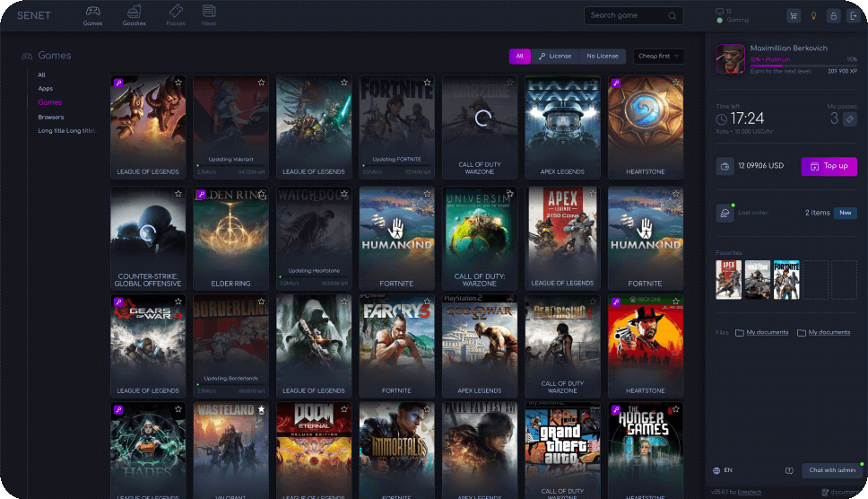The image size is (868, 499).
Task: Click the Platinum XP progress bar
Action: point(803,66)
